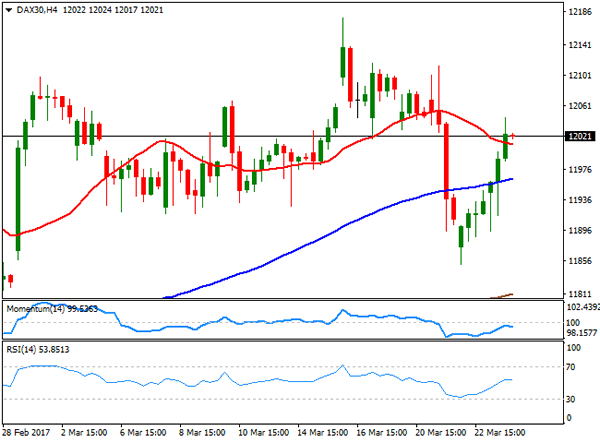This screenshot has width=600, height=443.
Task: Click the RSI 30 level label
Action: click(571, 399)
